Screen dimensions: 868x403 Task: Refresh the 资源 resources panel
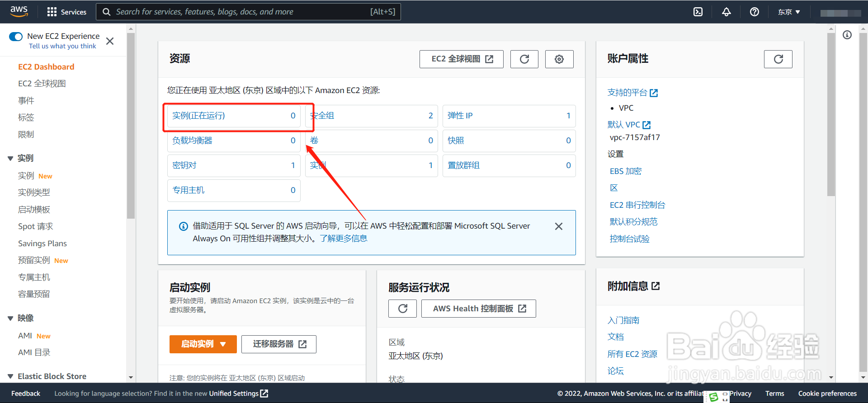click(x=524, y=59)
